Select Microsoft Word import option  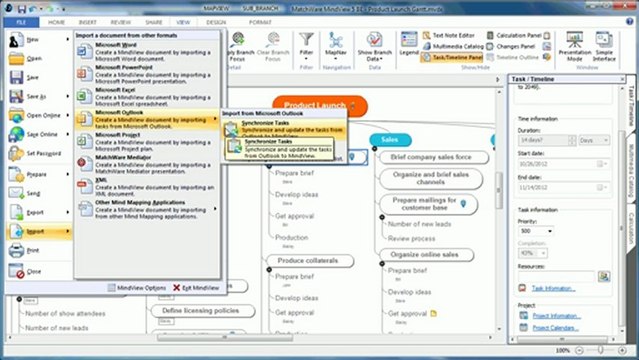pyautogui.click(x=147, y=52)
